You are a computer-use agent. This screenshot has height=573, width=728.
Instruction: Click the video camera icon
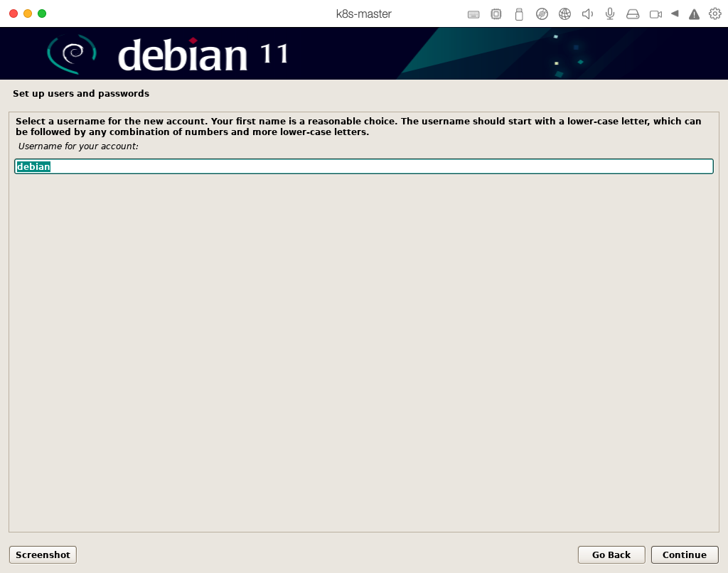coord(655,14)
